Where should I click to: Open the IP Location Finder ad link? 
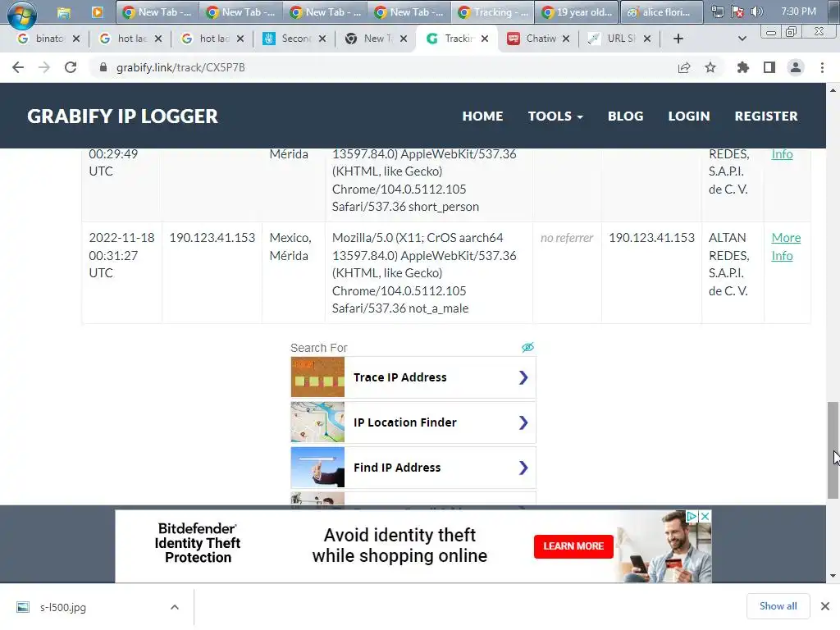(x=413, y=422)
